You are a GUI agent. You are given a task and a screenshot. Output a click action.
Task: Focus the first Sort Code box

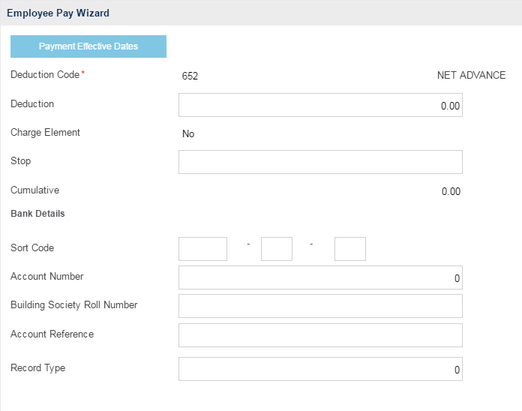coord(203,249)
